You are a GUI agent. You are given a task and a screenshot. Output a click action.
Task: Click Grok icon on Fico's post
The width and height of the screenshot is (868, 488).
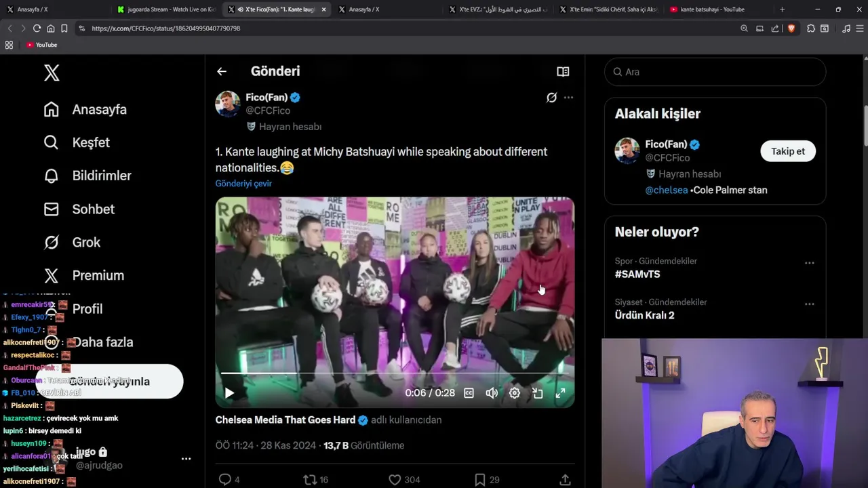pyautogui.click(x=551, y=98)
